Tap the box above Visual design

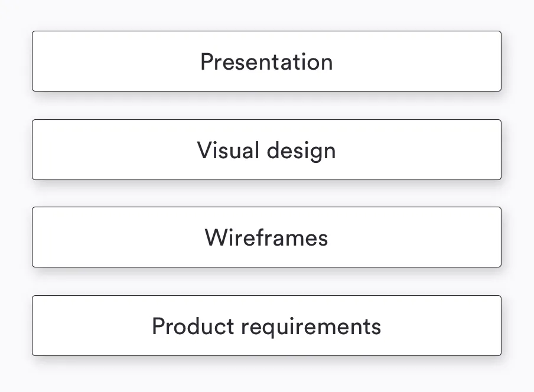tap(266, 61)
